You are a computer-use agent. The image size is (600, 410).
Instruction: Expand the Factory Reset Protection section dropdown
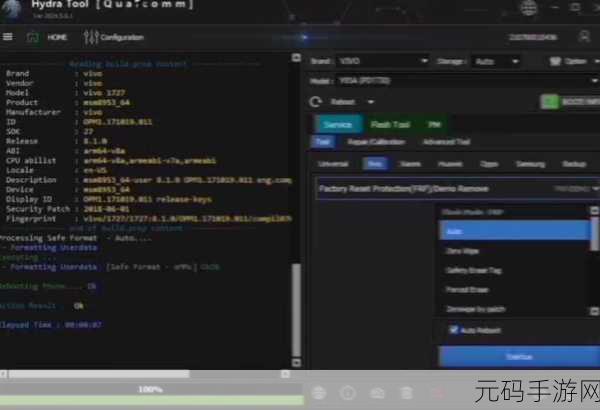[595, 189]
